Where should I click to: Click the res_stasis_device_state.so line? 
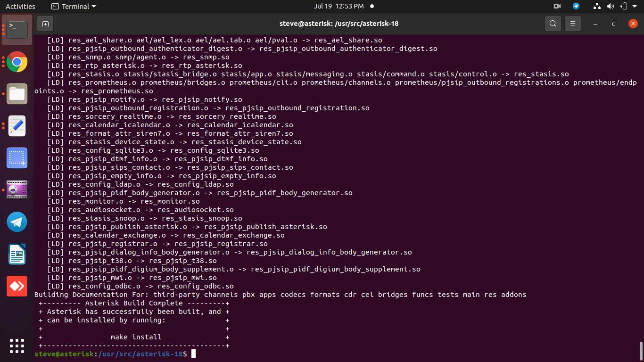(174, 142)
